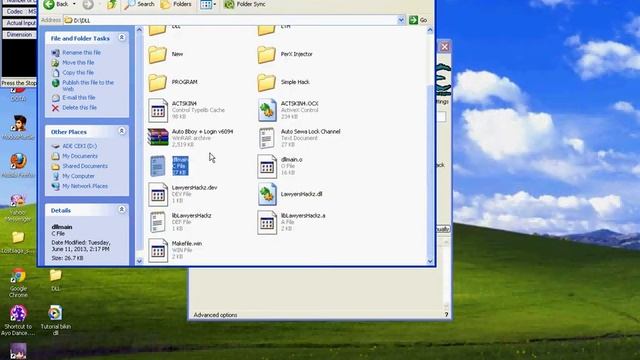This screenshot has height=360, width=640.
Task: Click Copy this file
Action: tap(78, 72)
